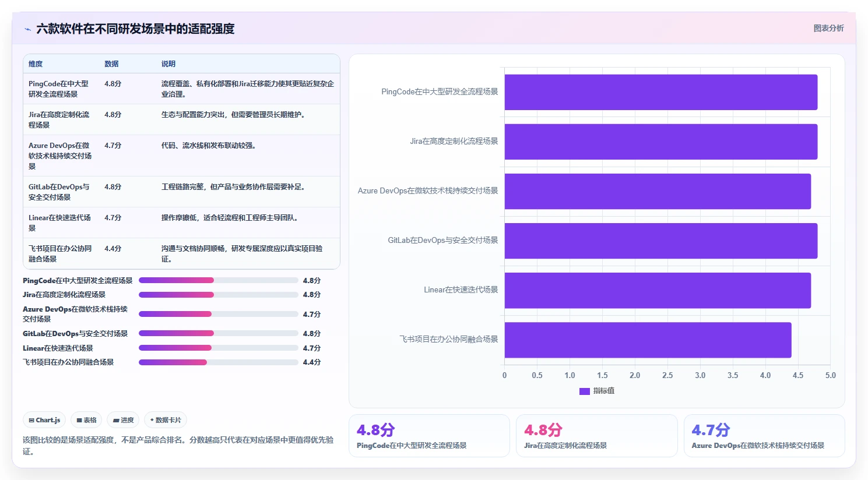Click description 工程链路完整，但产品与业务协作层需要补足。
The height and width of the screenshot is (480, 868).
pos(234,187)
